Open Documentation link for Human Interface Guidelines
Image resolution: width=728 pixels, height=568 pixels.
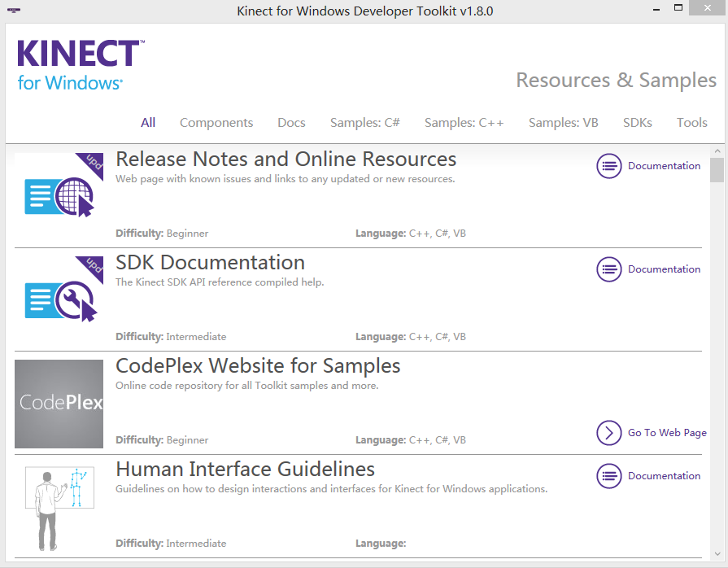(664, 476)
